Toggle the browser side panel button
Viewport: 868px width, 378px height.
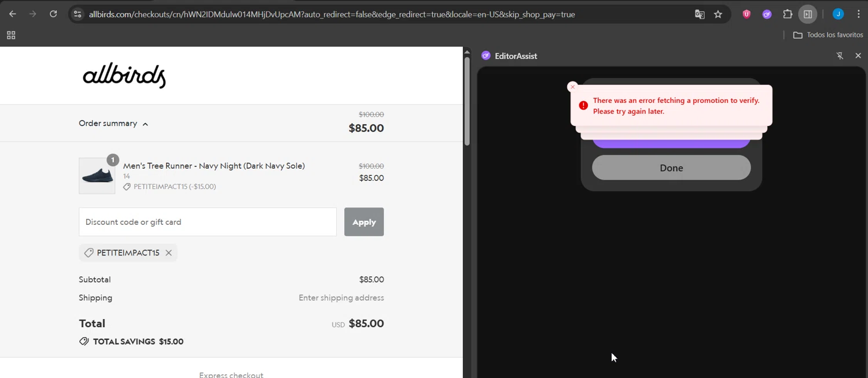808,14
